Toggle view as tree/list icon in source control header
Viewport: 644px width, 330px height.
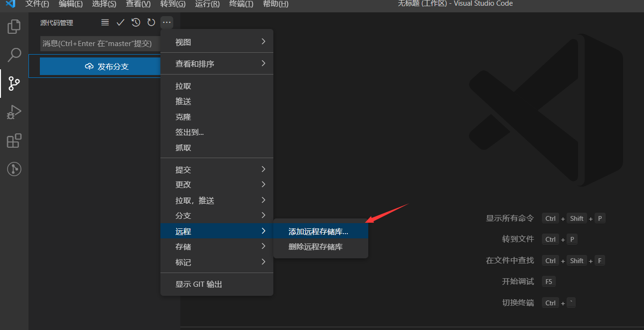point(105,22)
